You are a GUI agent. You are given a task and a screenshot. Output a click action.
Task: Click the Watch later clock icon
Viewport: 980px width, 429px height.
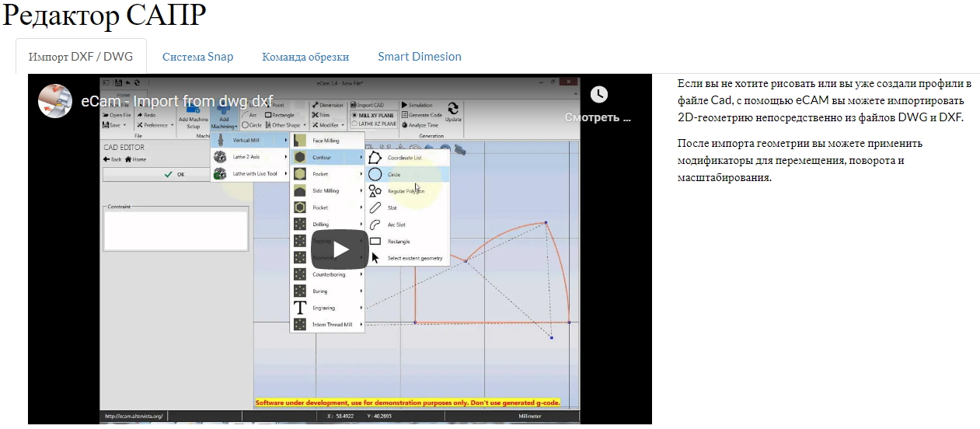(x=598, y=94)
